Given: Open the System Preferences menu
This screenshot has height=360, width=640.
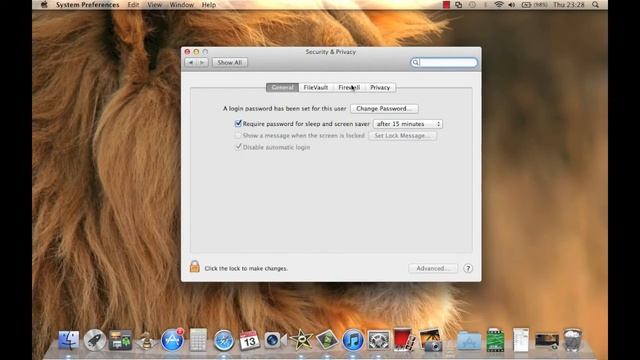Looking at the screenshot, I should [88, 5].
